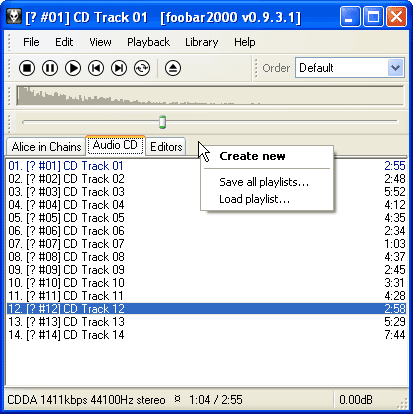The image size is (413, 414).
Task: Skip to the next track
Action: click(119, 68)
